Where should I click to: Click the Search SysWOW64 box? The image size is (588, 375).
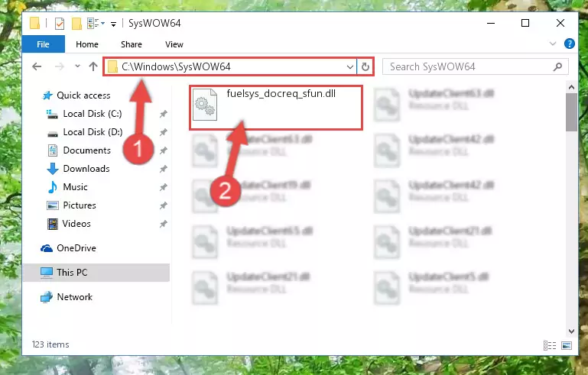475,66
